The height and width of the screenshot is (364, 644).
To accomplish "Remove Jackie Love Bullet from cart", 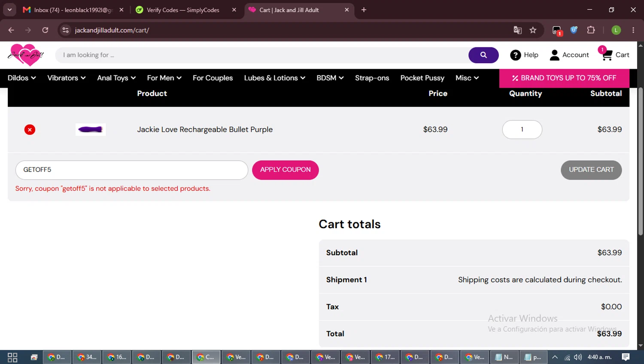I will pos(30,130).
